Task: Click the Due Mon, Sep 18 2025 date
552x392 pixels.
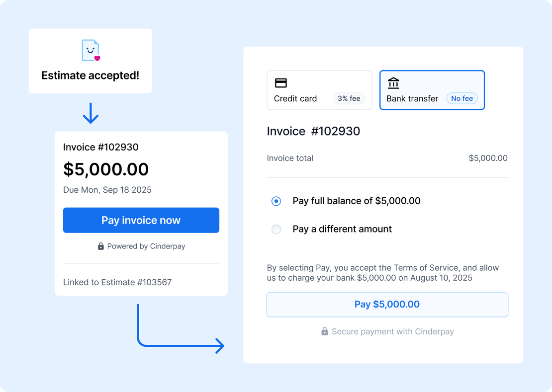Action: 107,190
